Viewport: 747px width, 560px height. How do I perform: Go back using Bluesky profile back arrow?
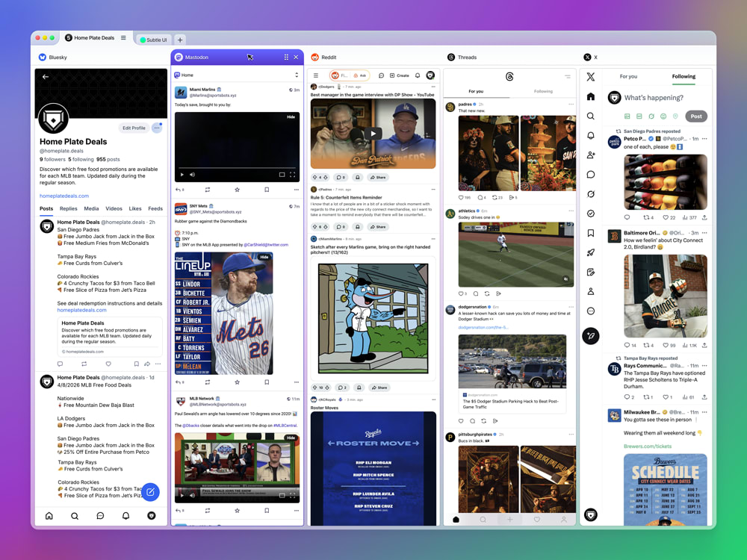click(x=46, y=77)
